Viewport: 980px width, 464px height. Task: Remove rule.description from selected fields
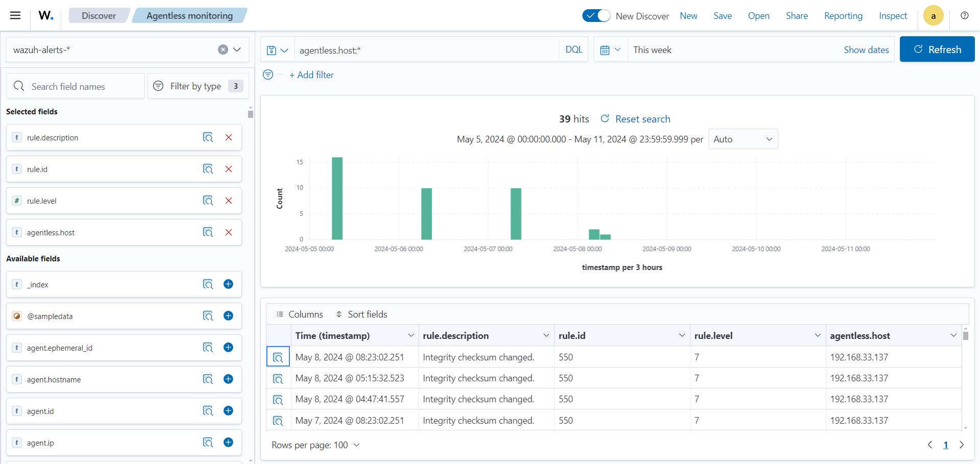tap(229, 137)
